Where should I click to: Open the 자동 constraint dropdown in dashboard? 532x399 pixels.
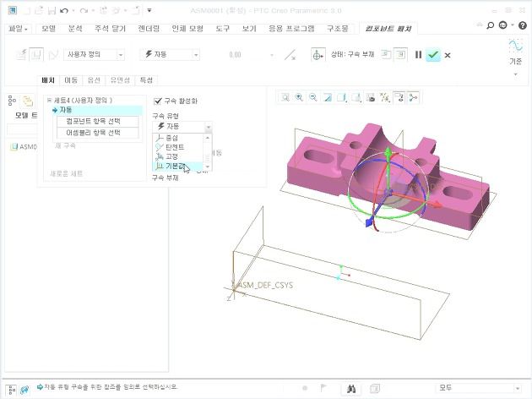click(170, 55)
